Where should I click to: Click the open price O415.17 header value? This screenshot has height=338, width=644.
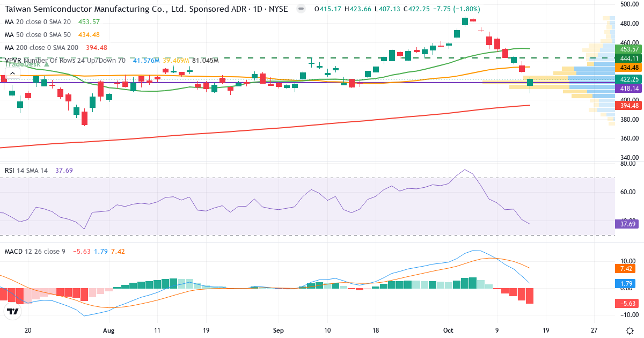pos(328,9)
